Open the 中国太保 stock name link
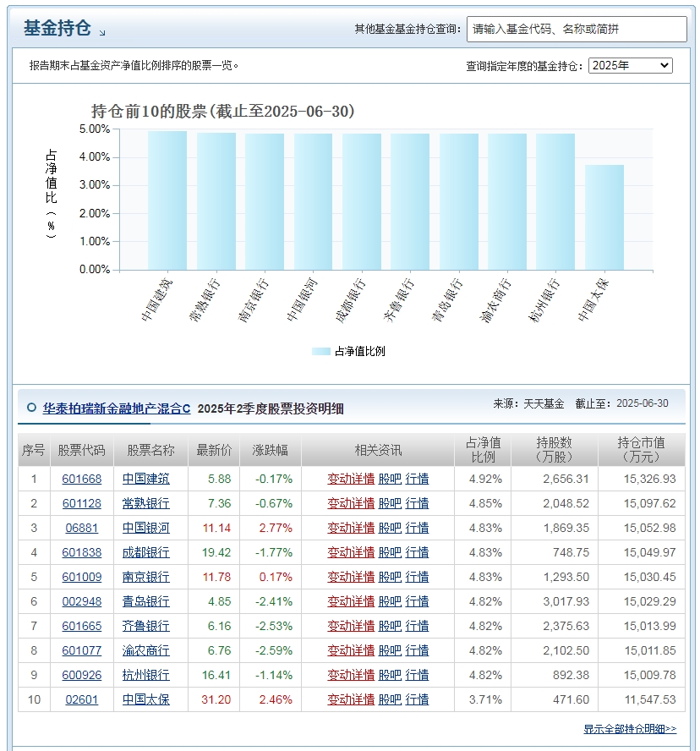The image size is (700, 751). click(x=146, y=699)
